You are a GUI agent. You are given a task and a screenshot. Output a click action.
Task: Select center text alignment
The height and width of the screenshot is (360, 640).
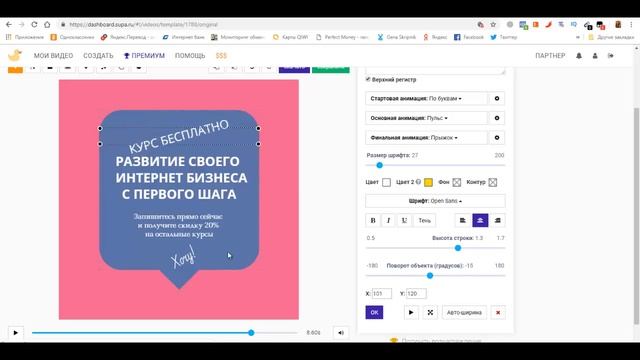480,220
